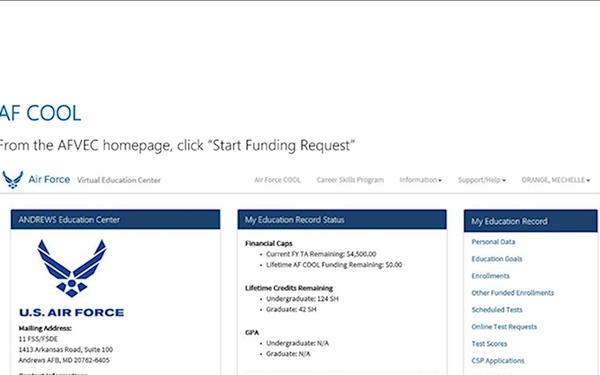Click Andrews AFB, MD 20762-6405 text
This screenshot has width=600, height=375.
coord(64,360)
